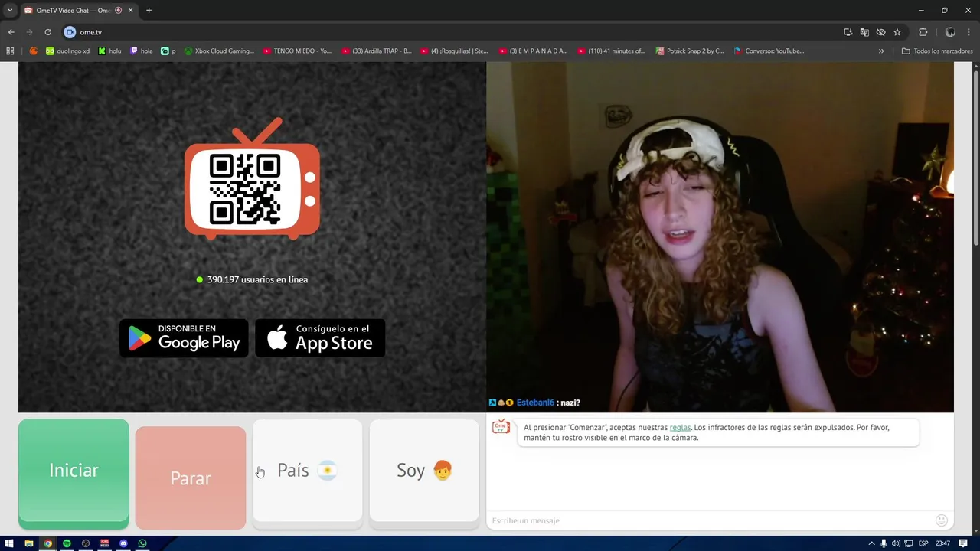Open the TENGO MIEDO YouTube bookmark
Image resolution: width=980 pixels, height=551 pixels.
click(297, 51)
